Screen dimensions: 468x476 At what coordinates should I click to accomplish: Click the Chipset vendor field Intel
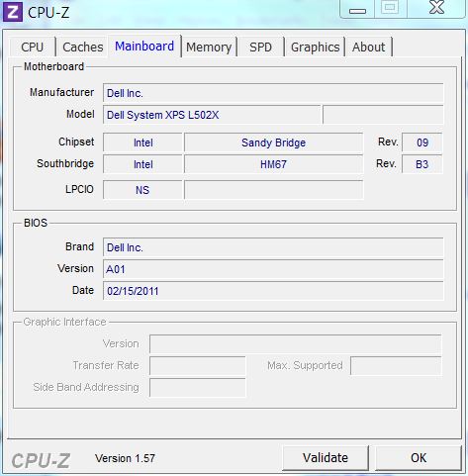142,143
